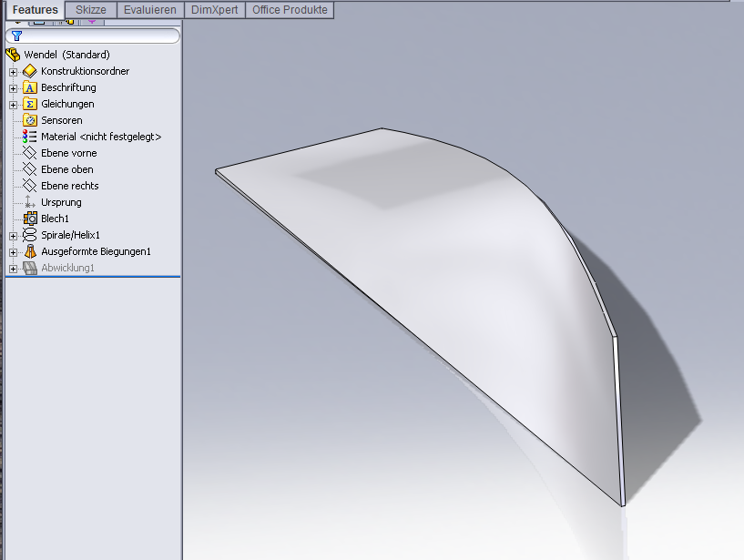Select the Sensoren tree item
This screenshot has height=560, width=744.
click(x=62, y=120)
